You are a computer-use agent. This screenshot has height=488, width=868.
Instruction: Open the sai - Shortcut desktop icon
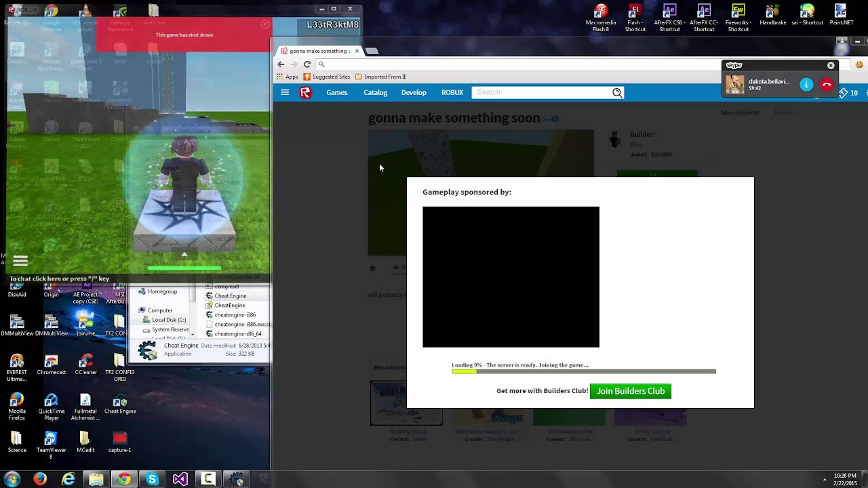[807, 15]
